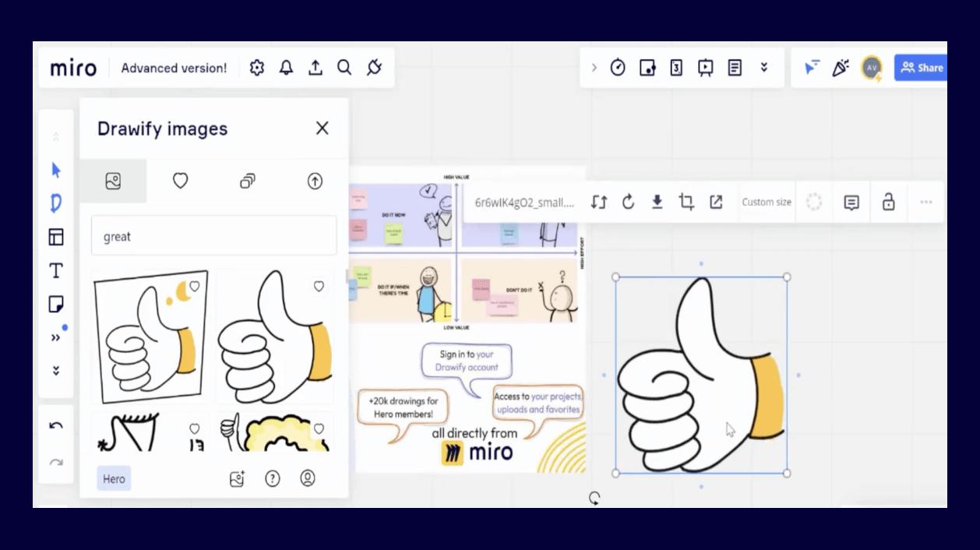Expand the collapsed tools arrow above top toolbar
The height and width of the screenshot is (550, 980).
(595, 68)
